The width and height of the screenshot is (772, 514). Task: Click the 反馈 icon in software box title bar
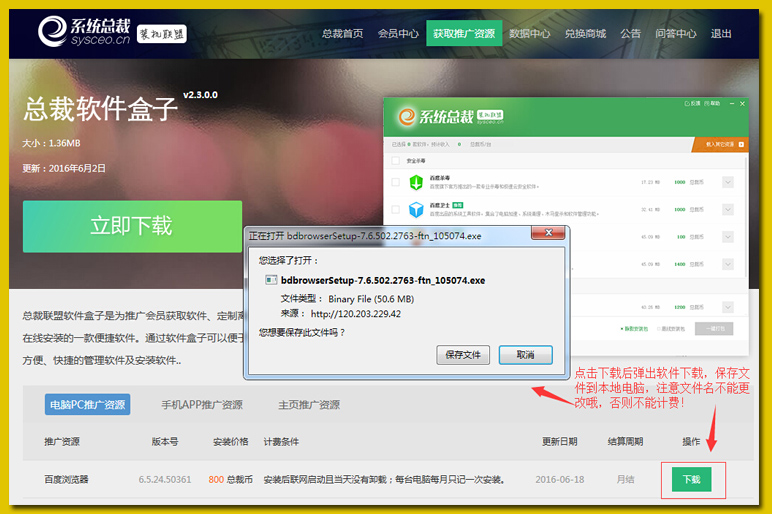[x=692, y=103]
